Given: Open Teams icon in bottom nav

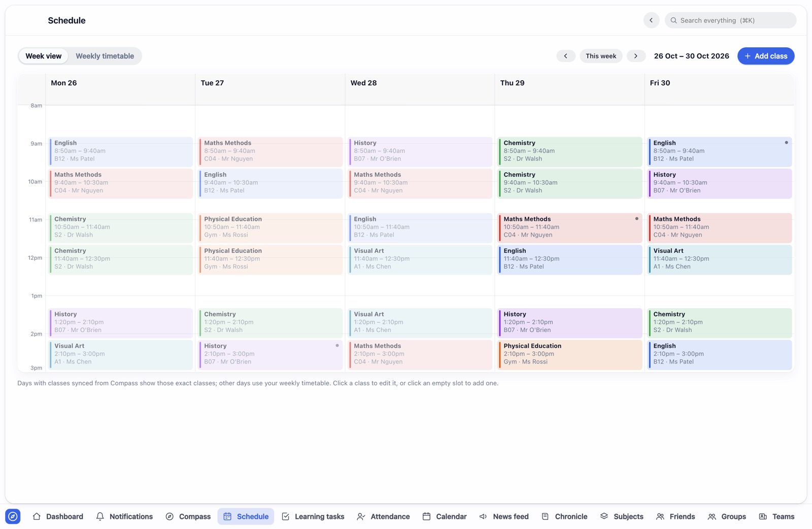Looking at the screenshot, I should 763,516.
